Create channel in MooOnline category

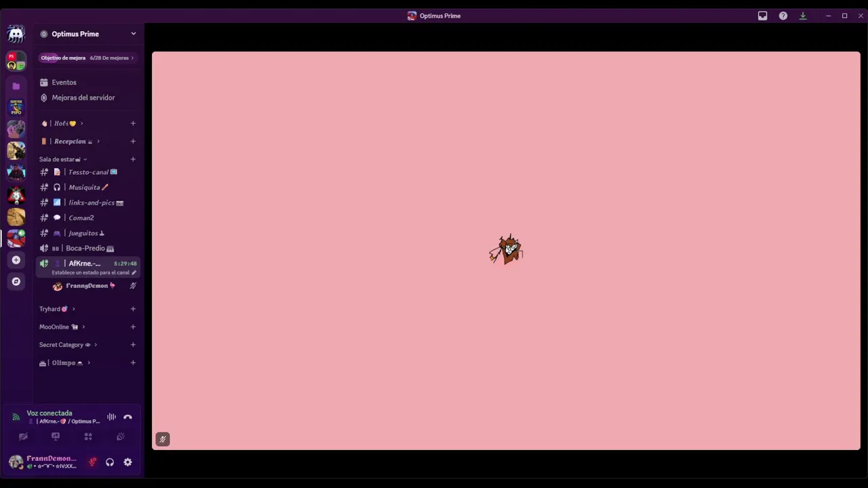(133, 327)
